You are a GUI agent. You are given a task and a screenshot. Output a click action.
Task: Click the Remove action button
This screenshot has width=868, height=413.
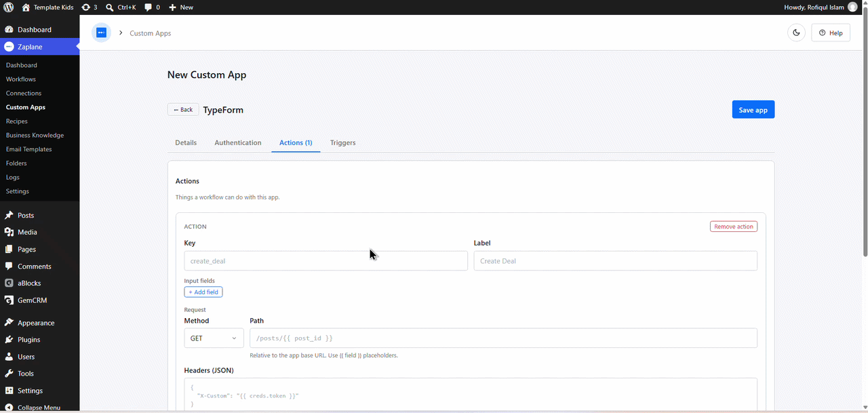tap(734, 227)
